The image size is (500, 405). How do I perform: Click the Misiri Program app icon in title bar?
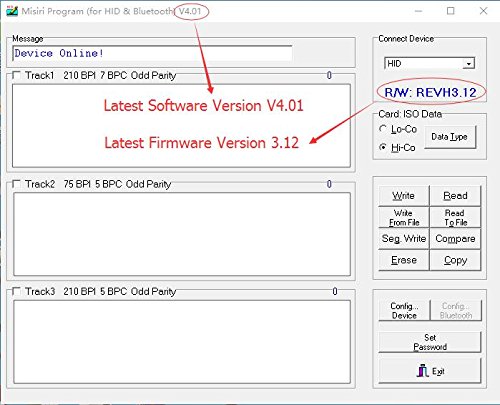(x=12, y=11)
